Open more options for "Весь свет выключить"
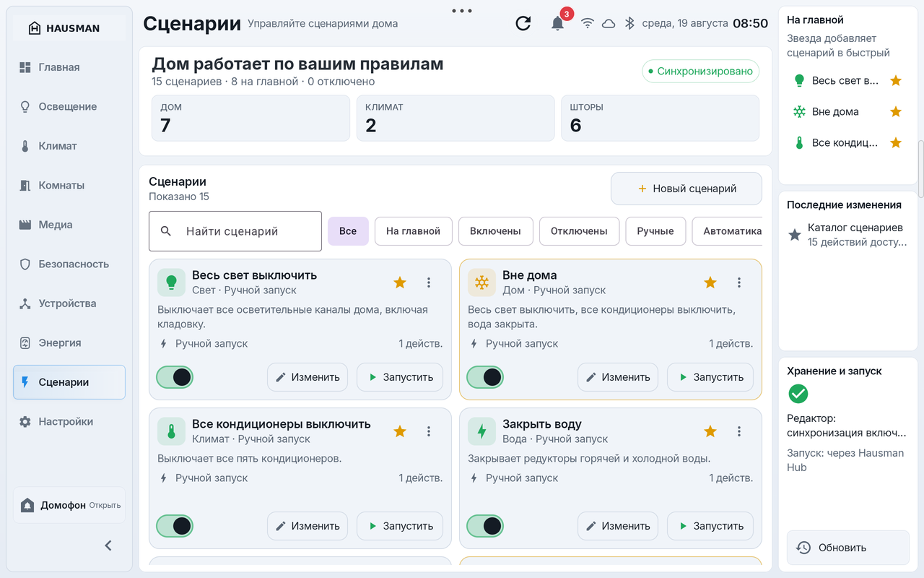924x578 pixels. coord(429,282)
